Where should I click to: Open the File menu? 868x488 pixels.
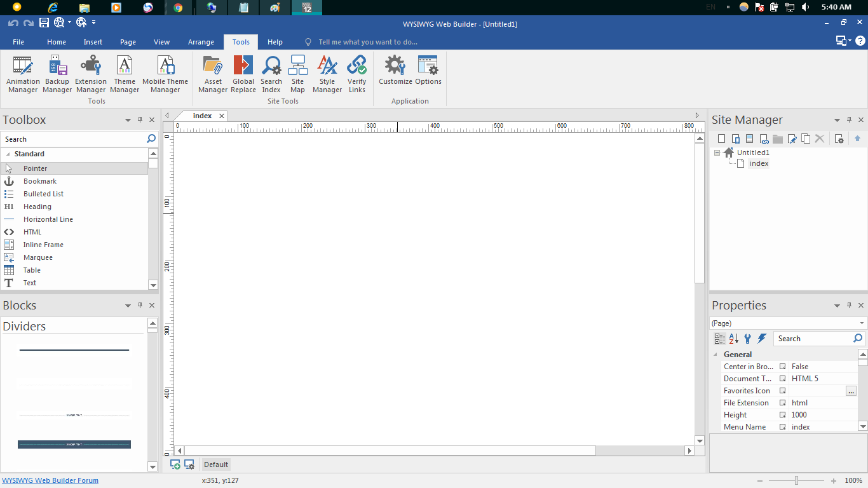pos(18,42)
